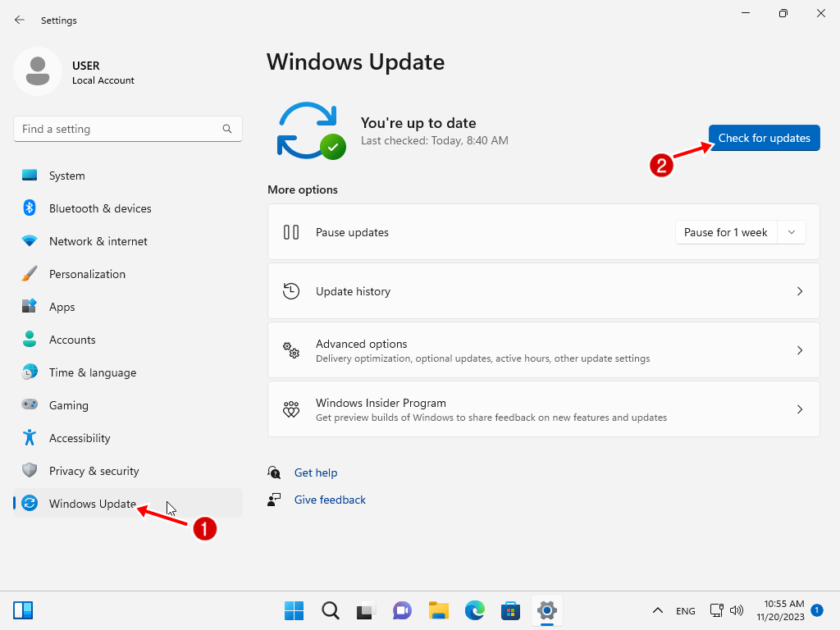Open Bluetooth & devices settings
Screen dimensions: 840x630
[100, 208]
